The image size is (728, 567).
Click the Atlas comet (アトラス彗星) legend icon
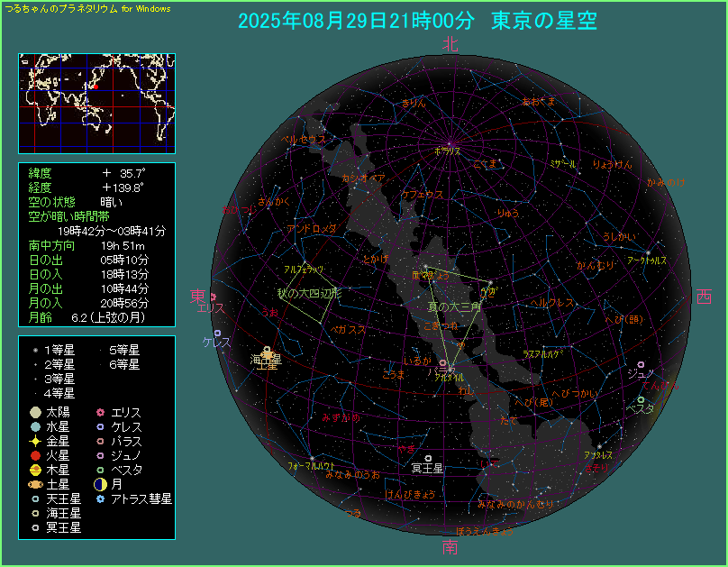[101, 498]
